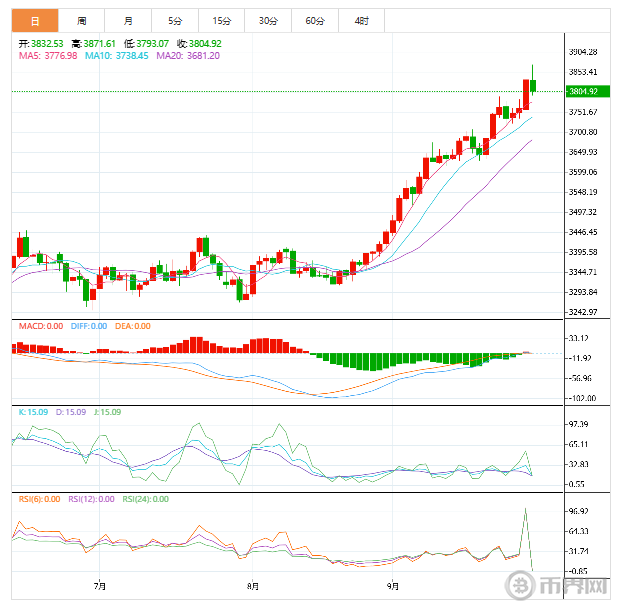This screenshot has height=613, width=618.
Task: Select the 日 (daily) chart tab
Action: click(34, 20)
